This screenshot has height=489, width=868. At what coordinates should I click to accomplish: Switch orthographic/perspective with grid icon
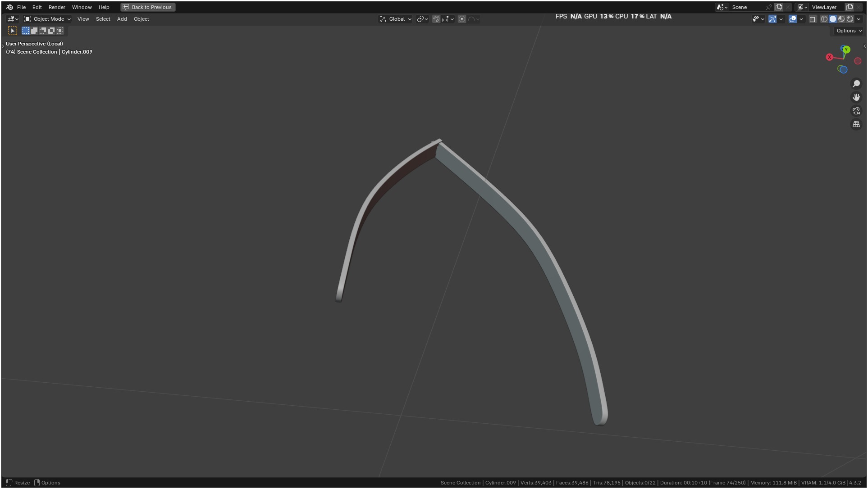[x=856, y=124]
